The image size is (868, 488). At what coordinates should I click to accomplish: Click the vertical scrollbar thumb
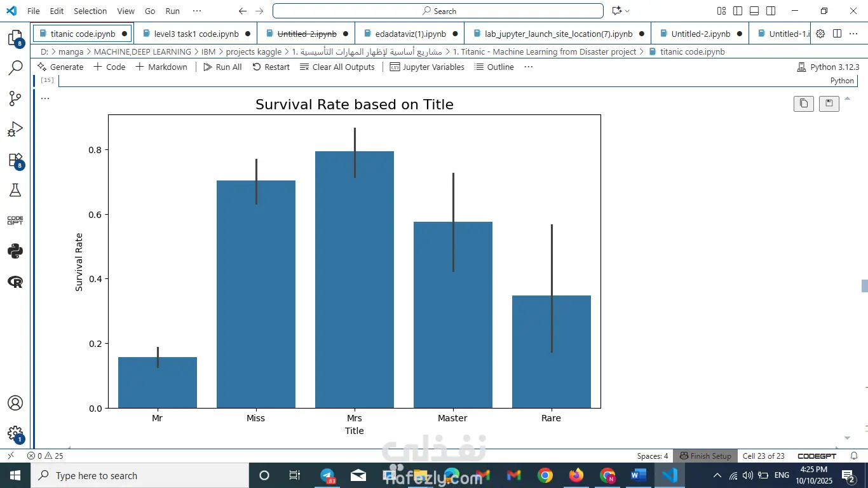click(864, 286)
